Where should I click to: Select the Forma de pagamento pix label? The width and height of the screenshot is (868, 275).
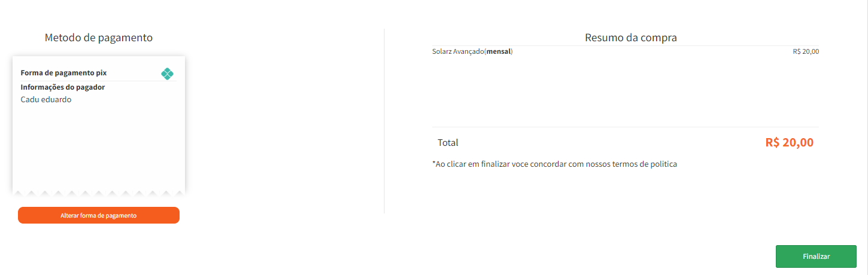pyautogui.click(x=63, y=73)
